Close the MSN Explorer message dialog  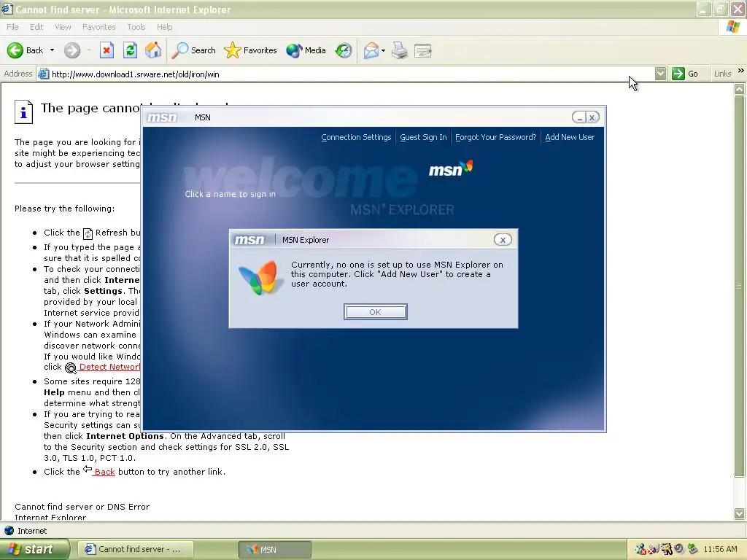coord(503,240)
